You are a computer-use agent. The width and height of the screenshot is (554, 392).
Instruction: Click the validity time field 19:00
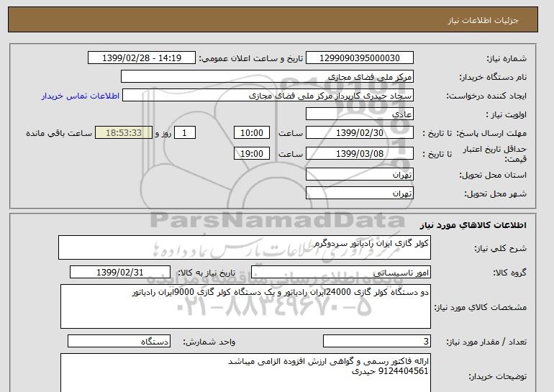[252, 154]
